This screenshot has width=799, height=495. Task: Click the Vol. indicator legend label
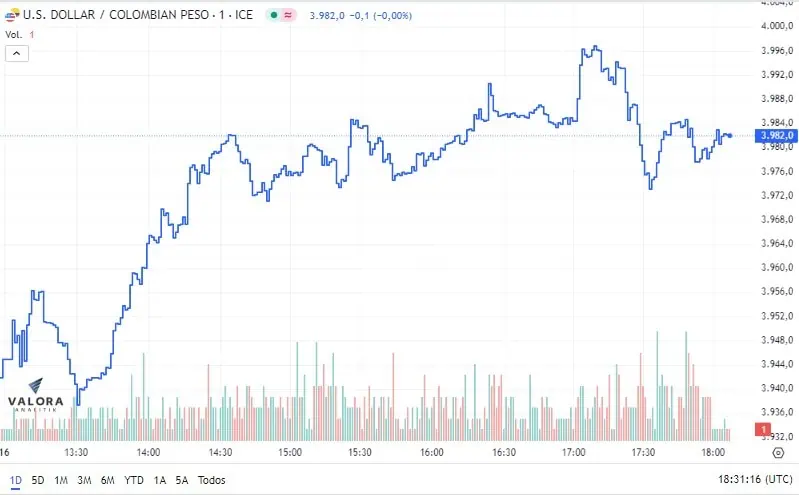click(14, 35)
